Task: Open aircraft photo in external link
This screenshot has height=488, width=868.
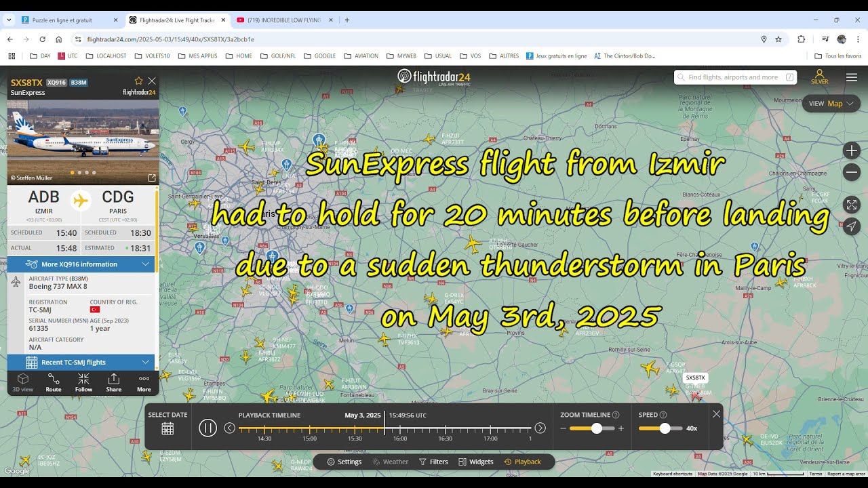Action: click(x=152, y=178)
